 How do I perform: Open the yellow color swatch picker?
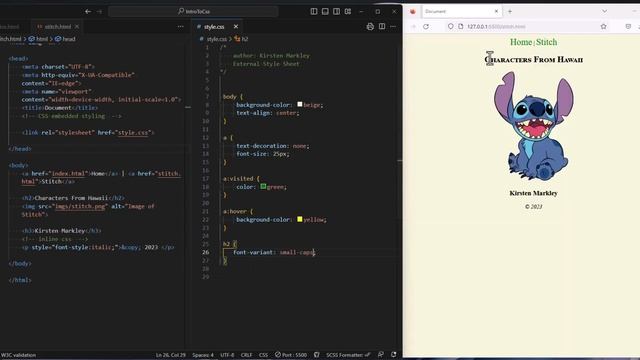pos(300,219)
